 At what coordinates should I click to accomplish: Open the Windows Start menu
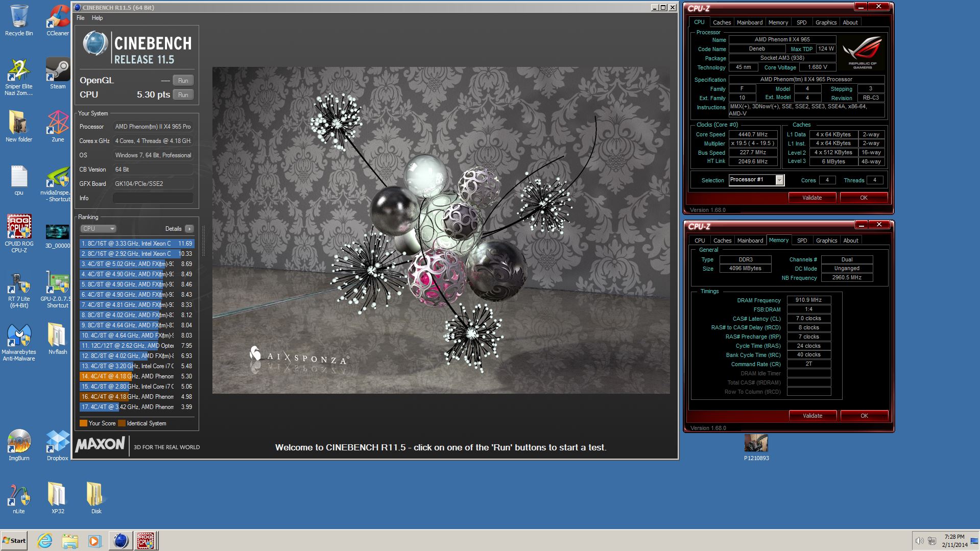tap(14, 540)
